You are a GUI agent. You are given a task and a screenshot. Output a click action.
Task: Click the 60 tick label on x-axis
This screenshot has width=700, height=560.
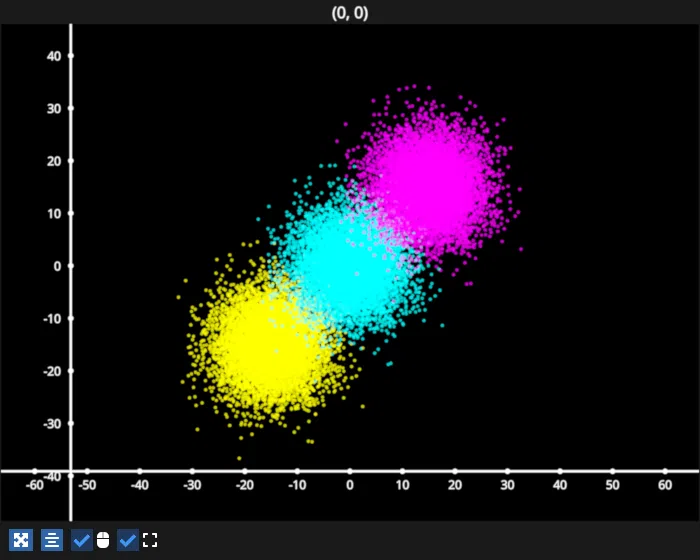click(x=665, y=485)
